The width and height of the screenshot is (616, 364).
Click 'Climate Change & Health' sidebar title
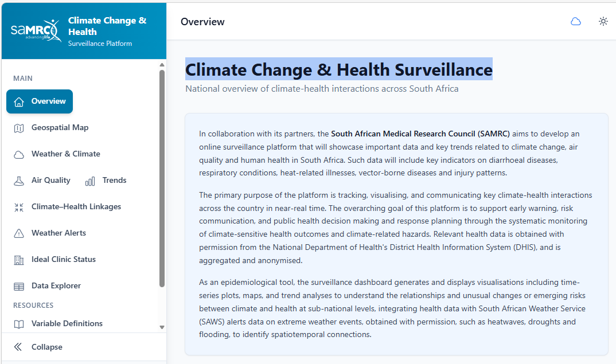(x=107, y=26)
